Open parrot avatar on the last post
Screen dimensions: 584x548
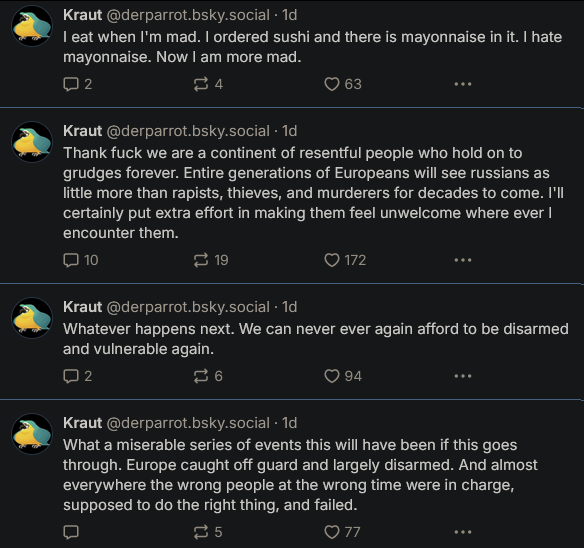pyautogui.click(x=32, y=434)
